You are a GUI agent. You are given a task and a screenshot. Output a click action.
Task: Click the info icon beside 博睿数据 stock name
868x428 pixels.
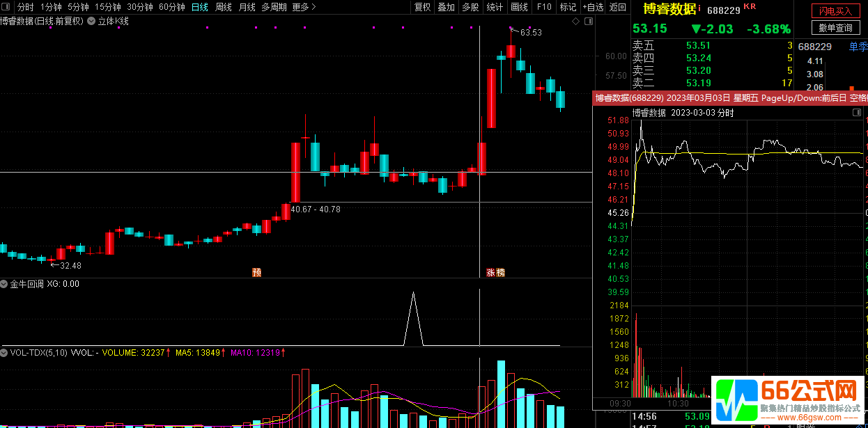pos(700,8)
